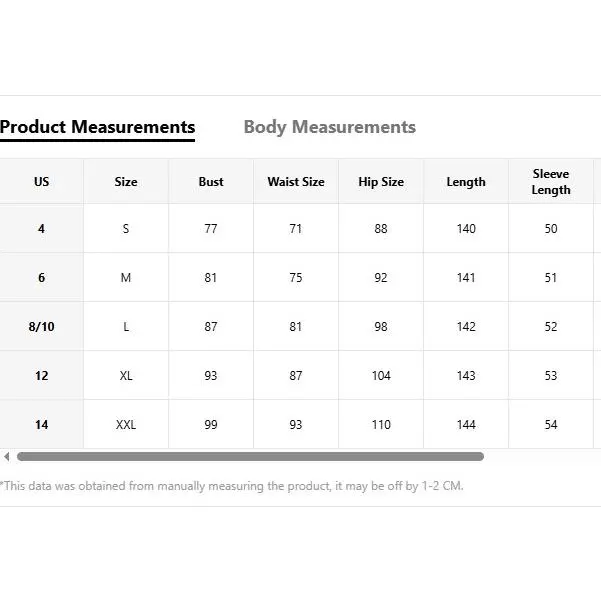Click the Bust column header

click(x=211, y=182)
